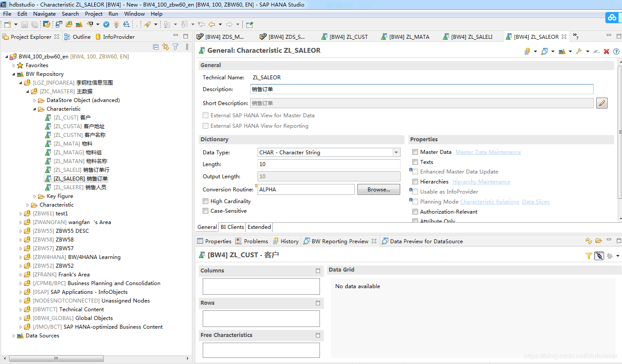Click the magnifier where-used icon in editor toolbar
The width and height of the screenshot is (622, 364).
(x=544, y=51)
